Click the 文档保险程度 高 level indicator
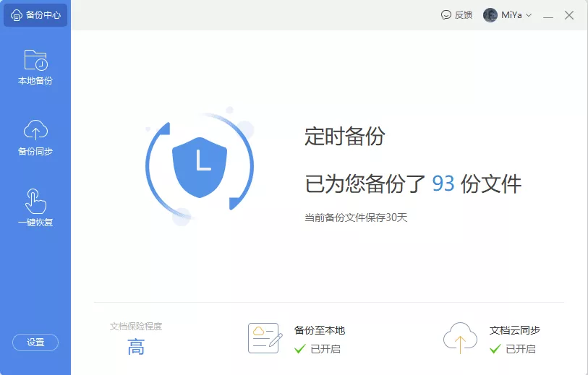The height and width of the screenshot is (375, 588). coord(136,348)
